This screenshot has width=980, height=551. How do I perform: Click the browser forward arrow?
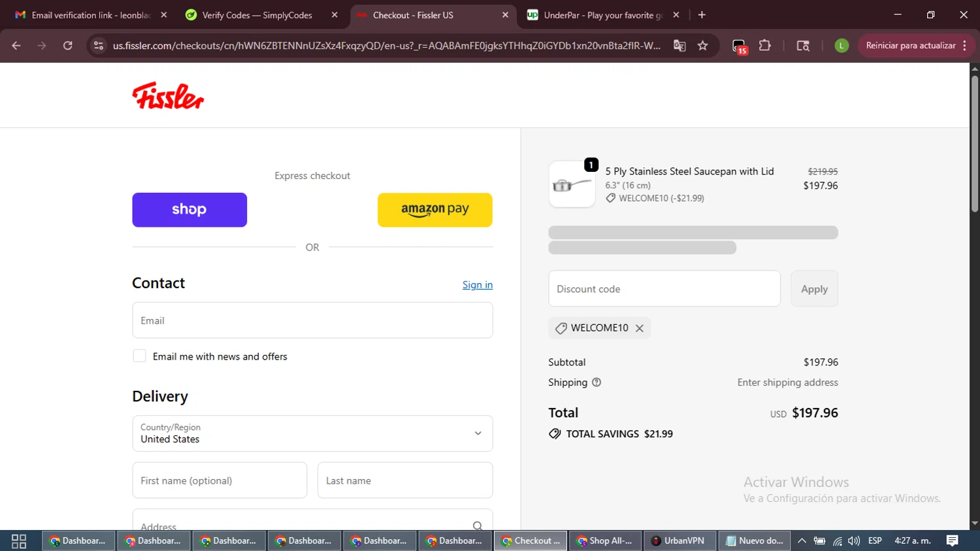42,46
